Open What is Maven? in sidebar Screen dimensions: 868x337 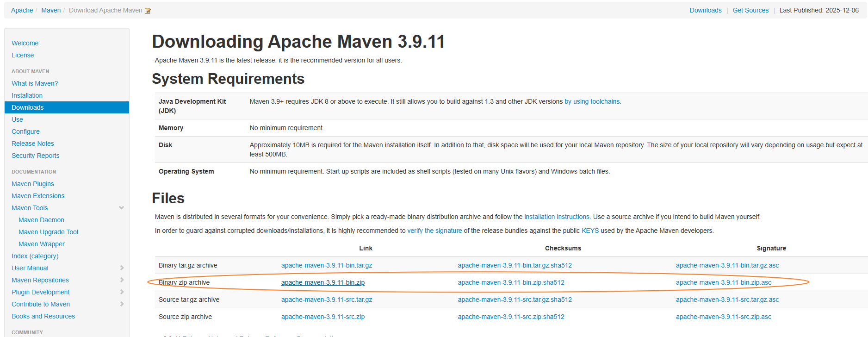point(35,83)
